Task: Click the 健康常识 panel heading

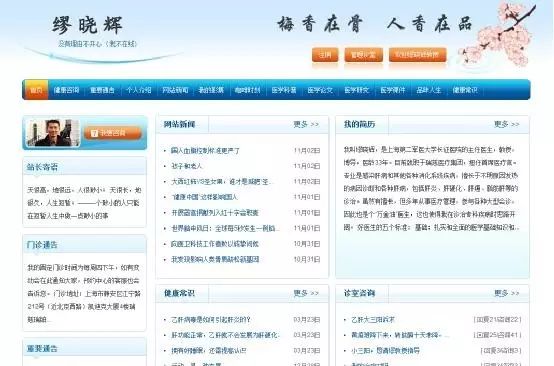Action: pos(179,293)
